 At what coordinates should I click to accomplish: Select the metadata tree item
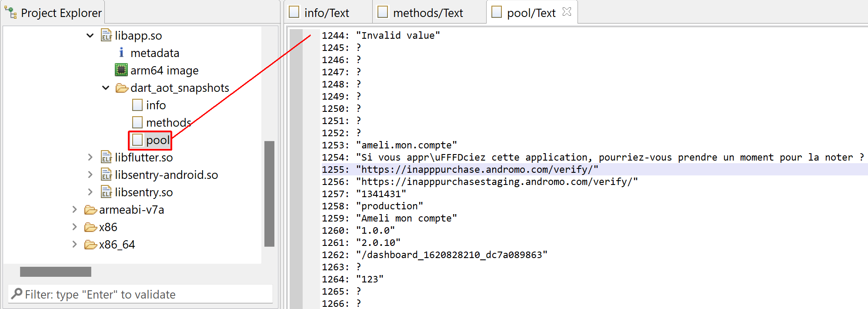155,53
